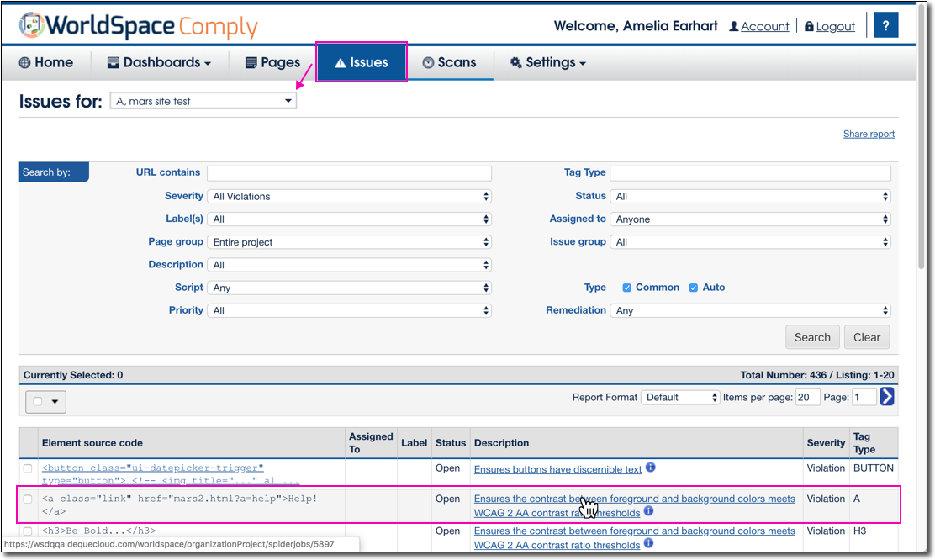Click the Clear button

[x=866, y=337]
